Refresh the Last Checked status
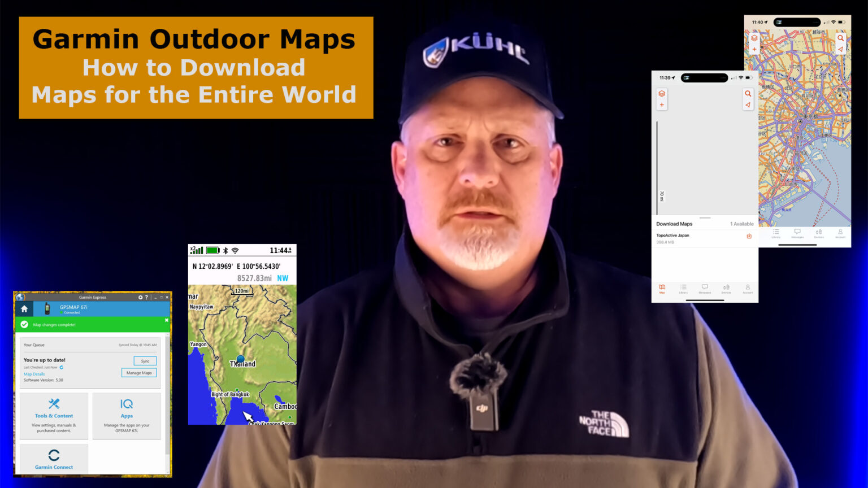 tap(62, 367)
